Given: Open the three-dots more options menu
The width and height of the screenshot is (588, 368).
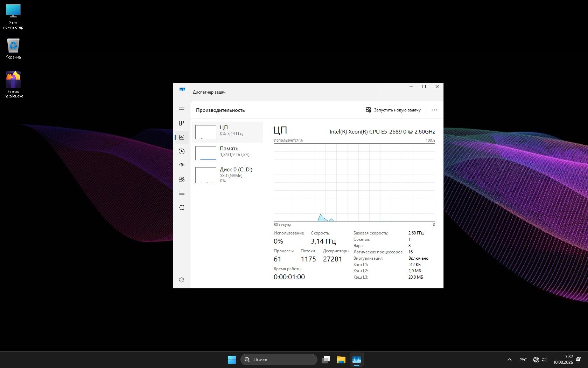Looking at the screenshot, I should (x=434, y=110).
